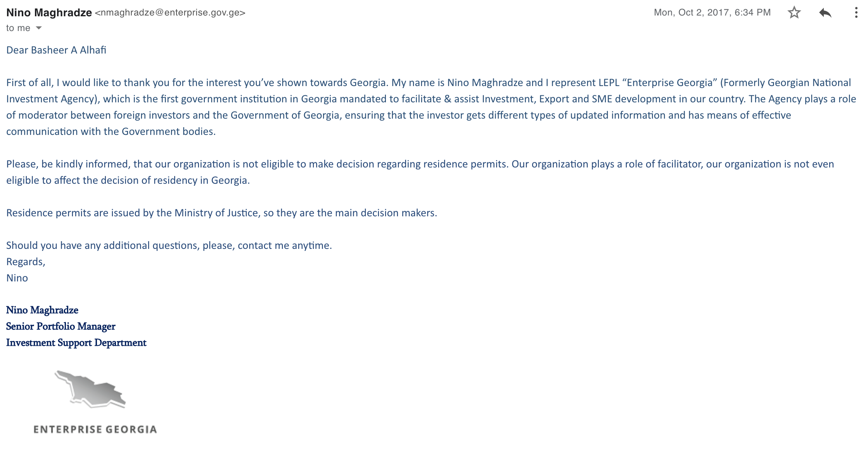Click the email timestamp Mon, Oct 2, 2017
The height and width of the screenshot is (452, 868).
coord(712,13)
